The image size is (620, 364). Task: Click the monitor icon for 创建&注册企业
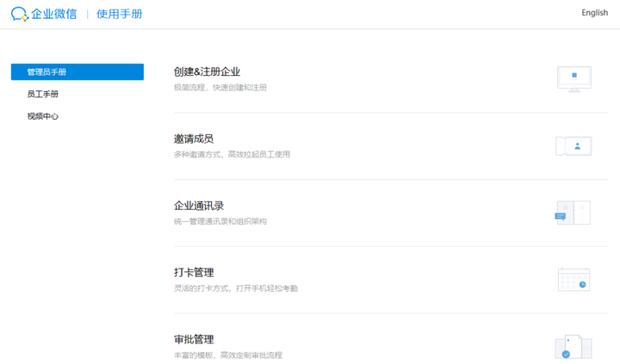[x=573, y=78]
